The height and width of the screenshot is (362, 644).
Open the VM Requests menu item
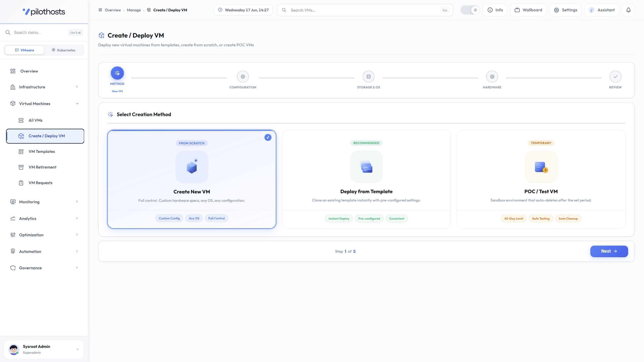pyautogui.click(x=45, y=183)
